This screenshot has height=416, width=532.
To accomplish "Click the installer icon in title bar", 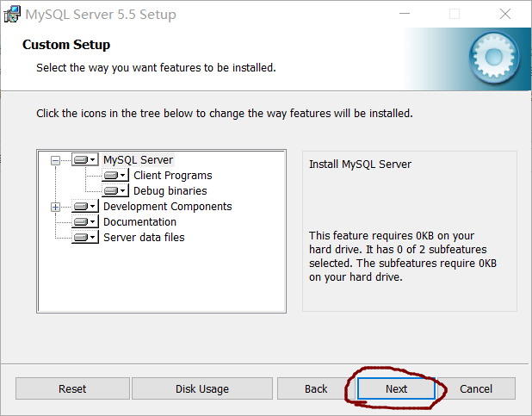I will 13,15.
